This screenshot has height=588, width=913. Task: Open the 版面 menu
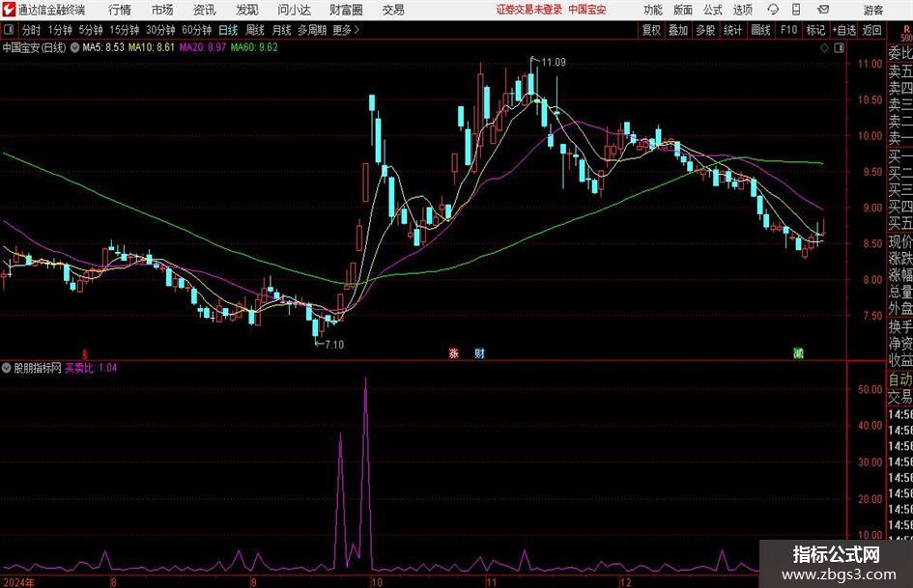click(x=683, y=10)
